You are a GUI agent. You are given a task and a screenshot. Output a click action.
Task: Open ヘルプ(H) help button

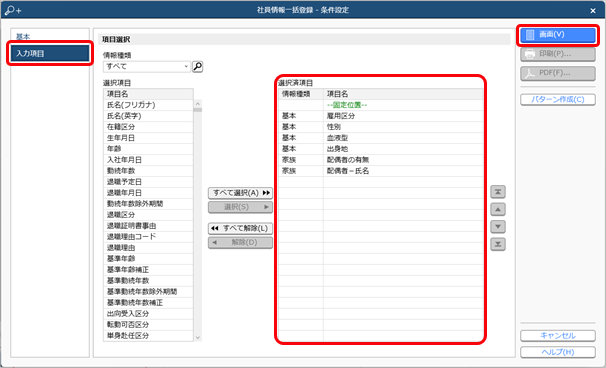[x=558, y=352]
